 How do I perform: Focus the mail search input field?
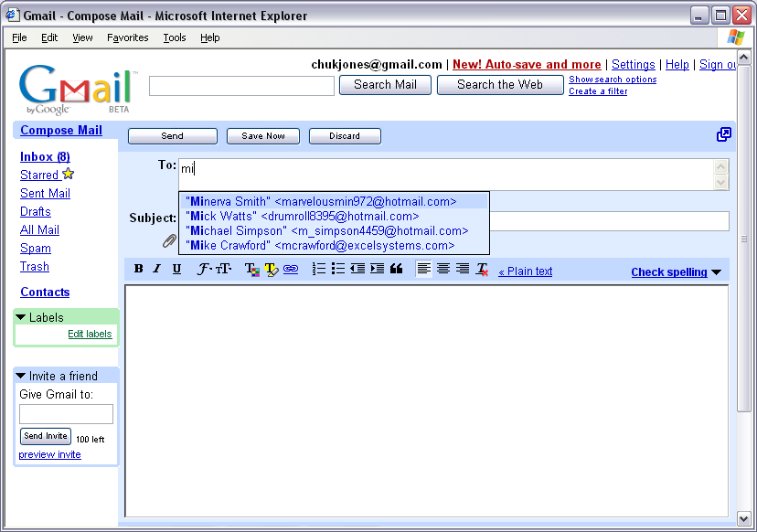241,86
